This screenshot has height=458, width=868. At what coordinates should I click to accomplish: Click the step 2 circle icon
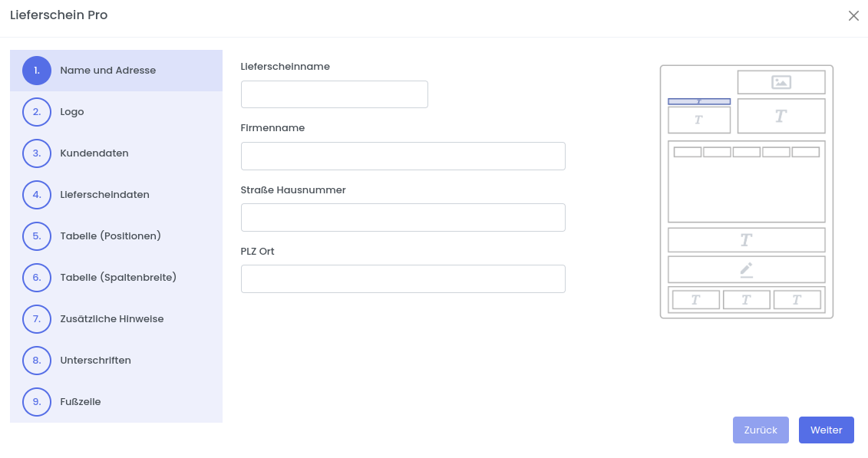tap(37, 112)
